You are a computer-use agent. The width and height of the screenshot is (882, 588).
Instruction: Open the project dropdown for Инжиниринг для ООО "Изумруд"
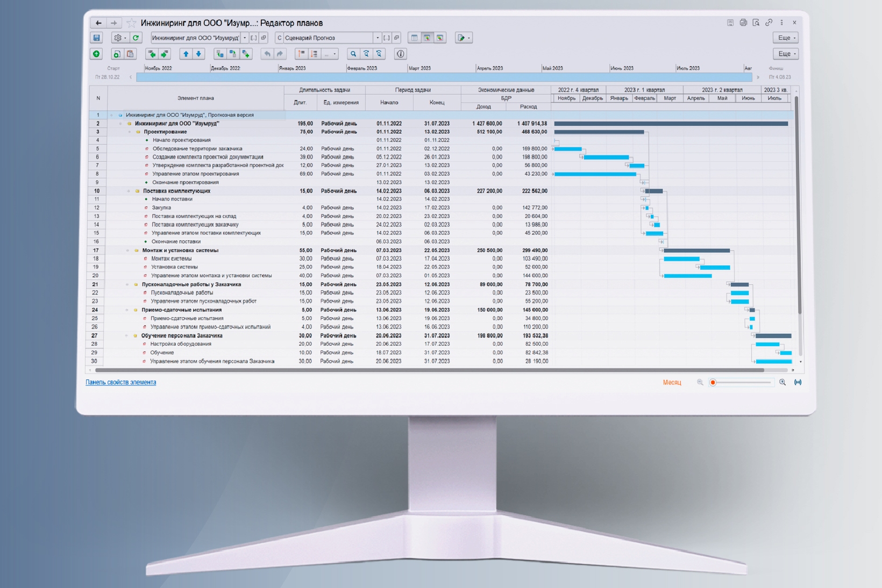point(245,38)
